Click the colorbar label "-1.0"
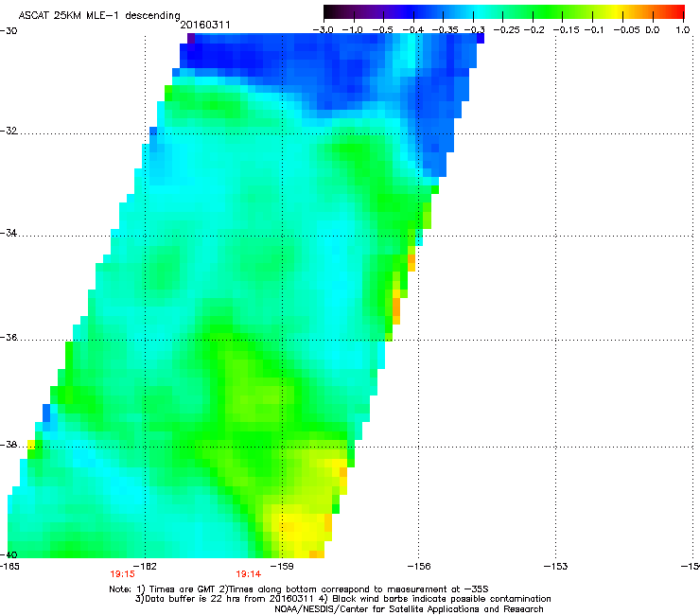Screen dimensions: 700x615 pos(353,30)
